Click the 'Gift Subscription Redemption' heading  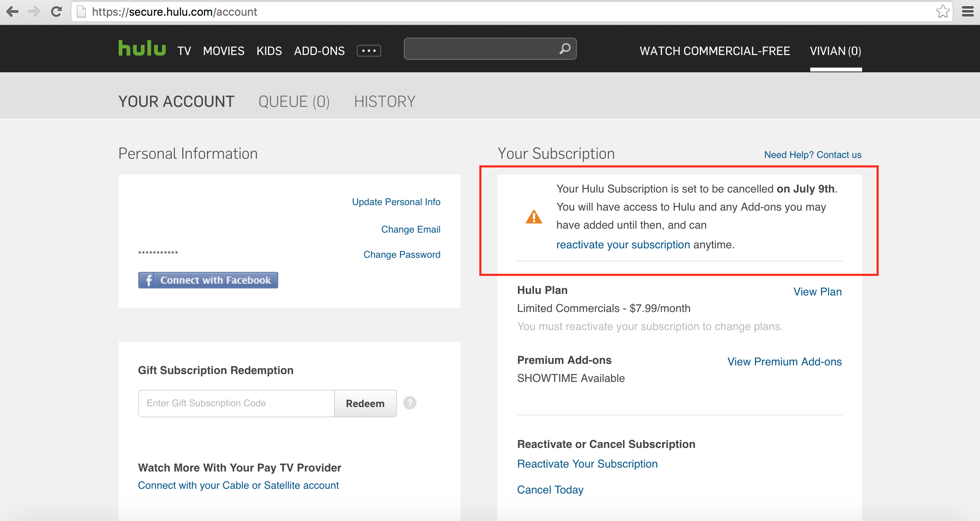pyautogui.click(x=216, y=371)
